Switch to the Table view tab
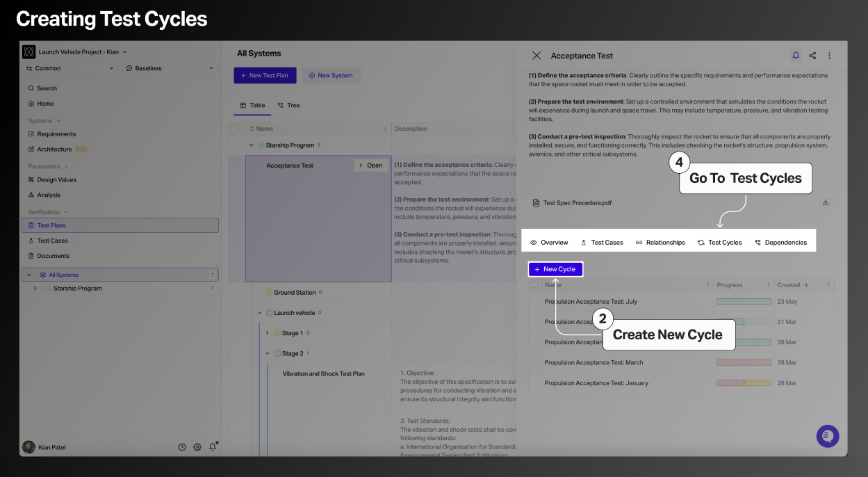The image size is (868, 477). [x=253, y=106]
